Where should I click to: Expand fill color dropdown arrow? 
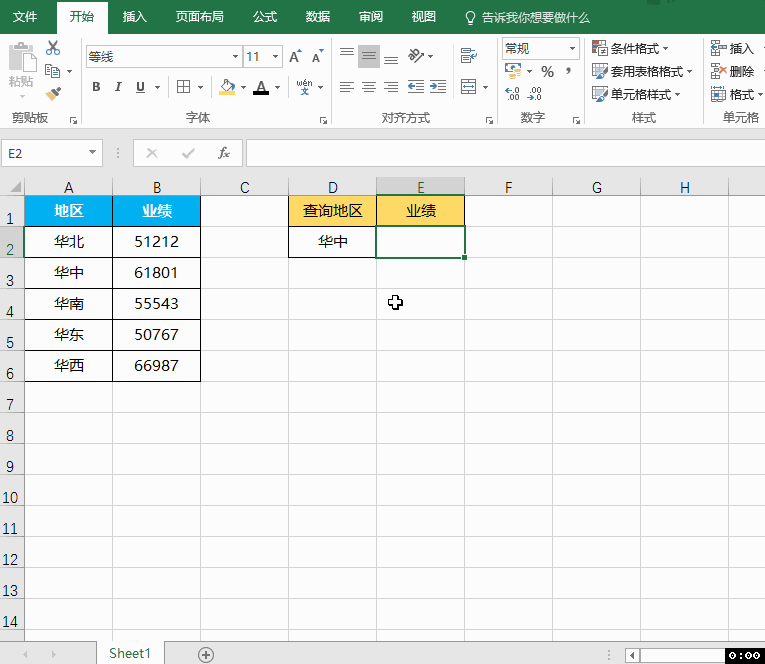coord(243,87)
